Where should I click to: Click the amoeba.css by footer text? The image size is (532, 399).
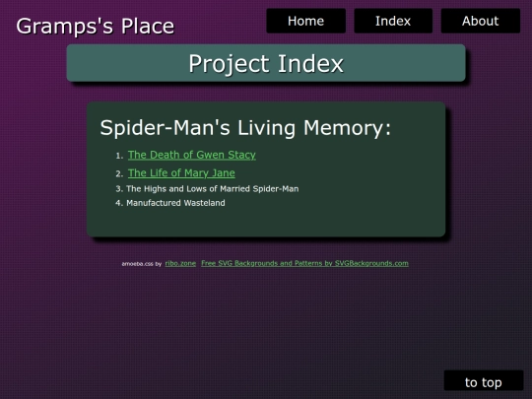pos(142,264)
